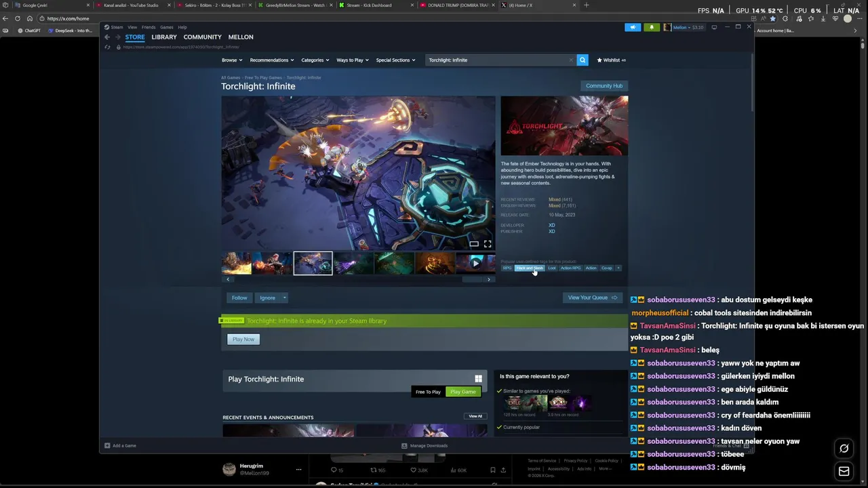Open more options on Herugrim post
This screenshot has width=868, height=488.
(298, 469)
